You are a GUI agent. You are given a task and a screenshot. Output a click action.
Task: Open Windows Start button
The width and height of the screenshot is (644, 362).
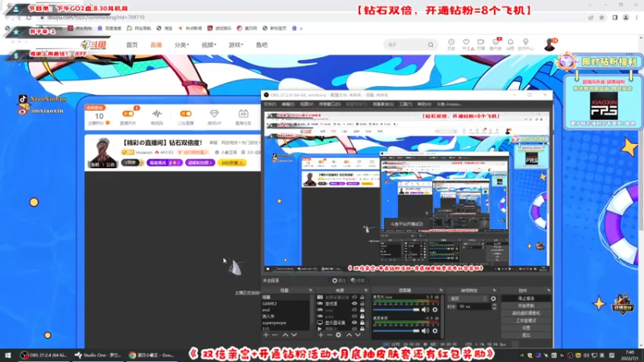[7, 356]
